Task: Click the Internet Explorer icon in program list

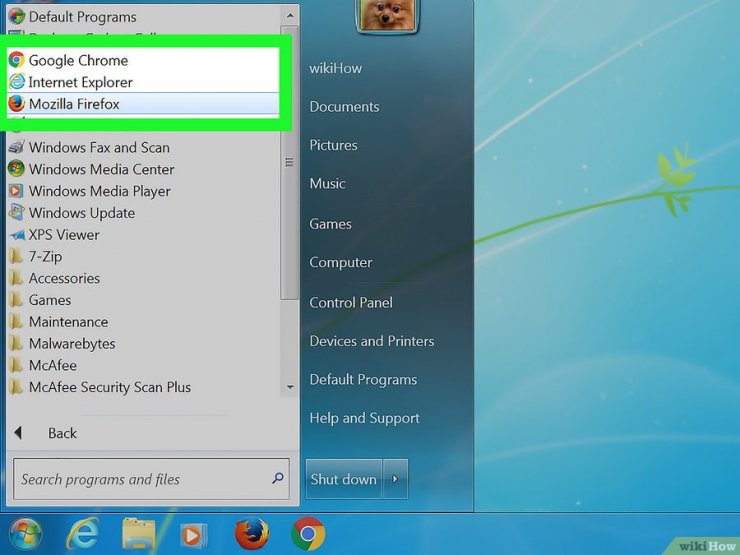Action: click(x=17, y=82)
